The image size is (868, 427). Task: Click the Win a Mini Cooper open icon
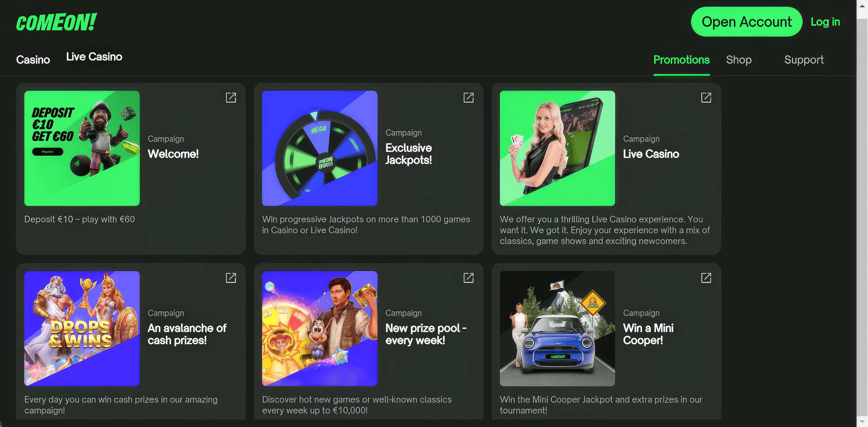tap(706, 278)
